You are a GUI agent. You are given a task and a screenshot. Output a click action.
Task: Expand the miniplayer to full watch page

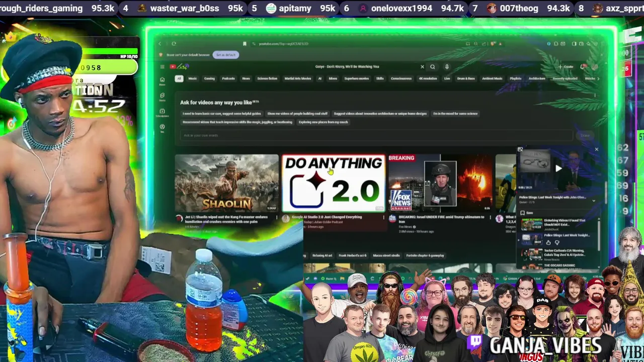click(520, 149)
